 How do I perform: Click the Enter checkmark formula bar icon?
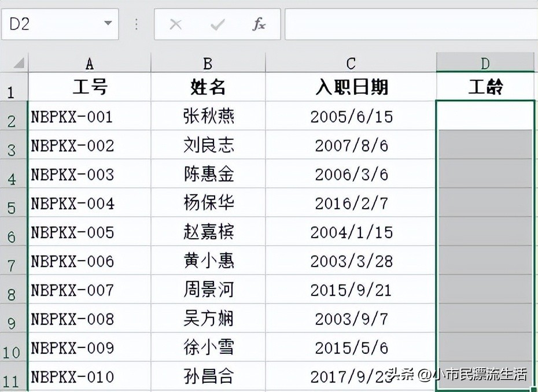tap(218, 24)
